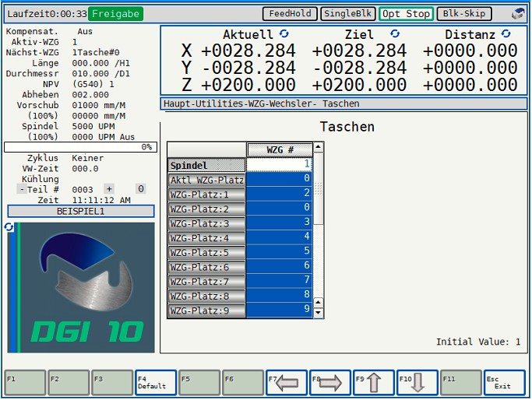Click the Initial Value: 1 text
Viewport: 532px width, 400px height.
pos(478,342)
